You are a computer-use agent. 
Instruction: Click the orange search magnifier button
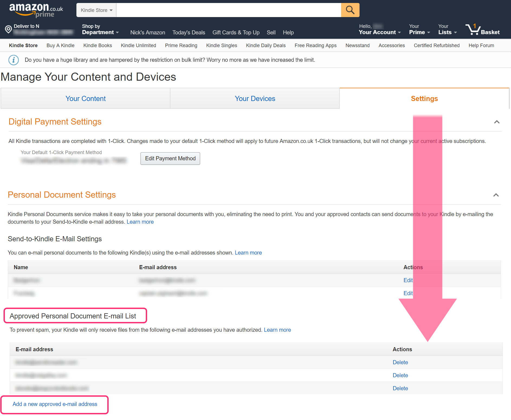[x=350, y=10]
